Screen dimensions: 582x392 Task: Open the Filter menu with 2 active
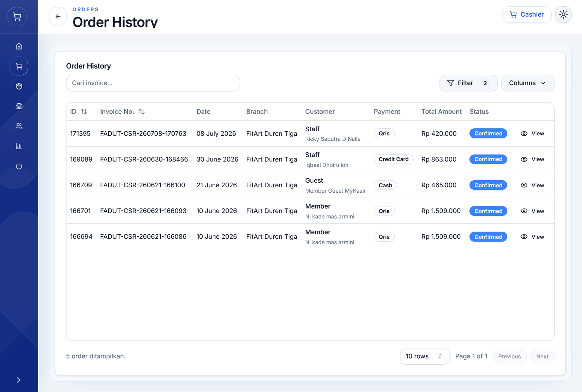pos(468,83)
